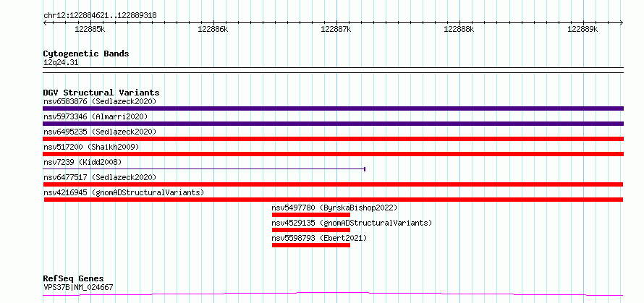Viewport: 644px width, 303px height.
Task: Click the 122886k ruler tick label
Action: click(213, 29)
